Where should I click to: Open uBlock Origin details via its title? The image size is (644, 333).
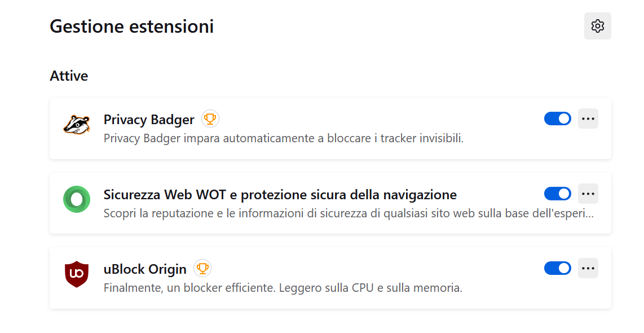145,269
